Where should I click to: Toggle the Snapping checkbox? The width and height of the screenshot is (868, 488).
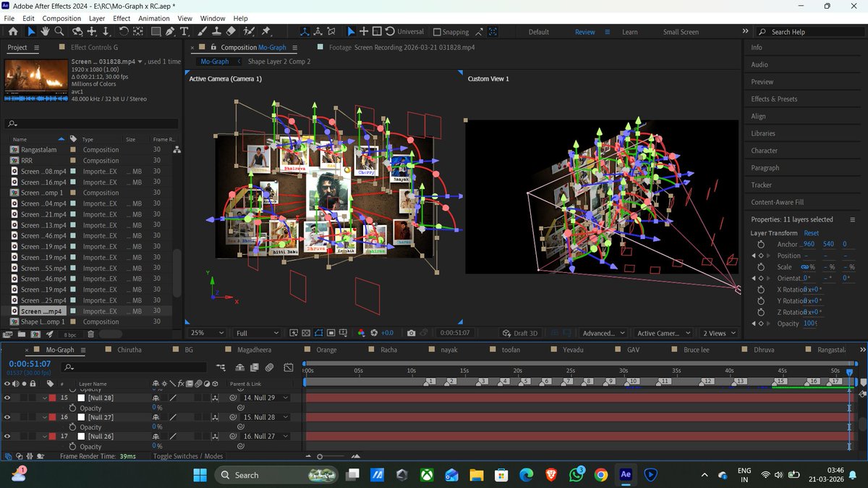tap(437, 32)
